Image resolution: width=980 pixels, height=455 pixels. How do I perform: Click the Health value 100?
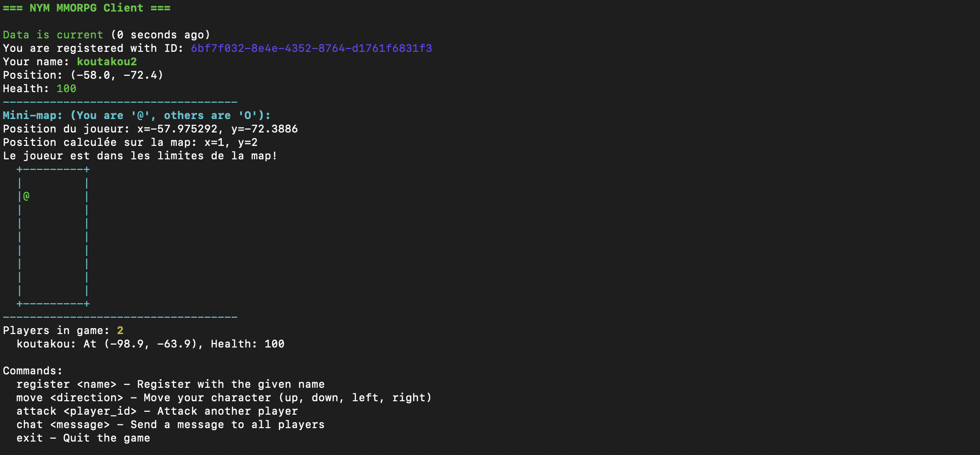[66, 89]
